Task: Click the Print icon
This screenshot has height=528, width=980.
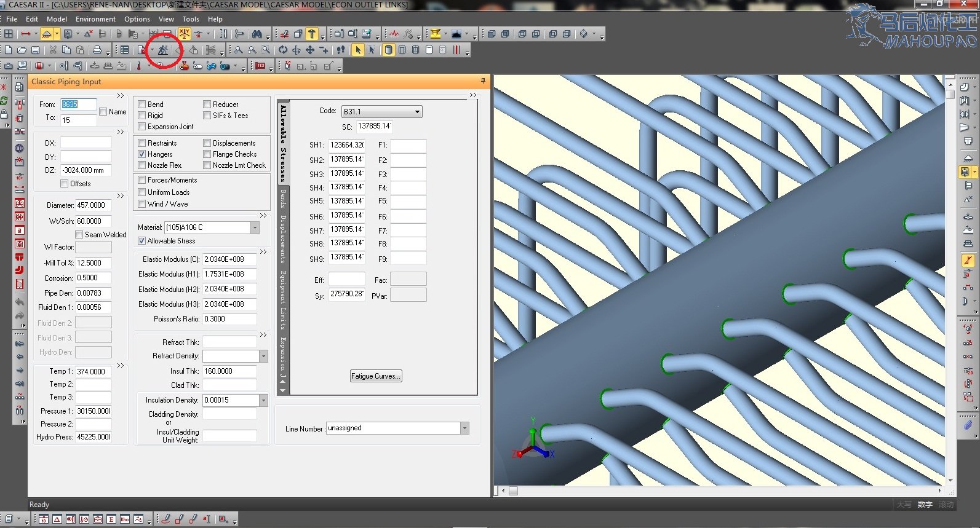Action: coord(97,50)
